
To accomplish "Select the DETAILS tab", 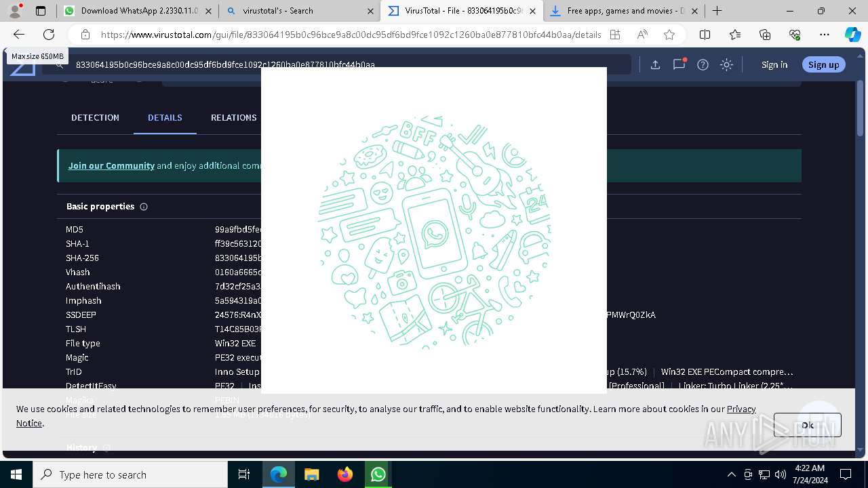I will click(165, 117).
